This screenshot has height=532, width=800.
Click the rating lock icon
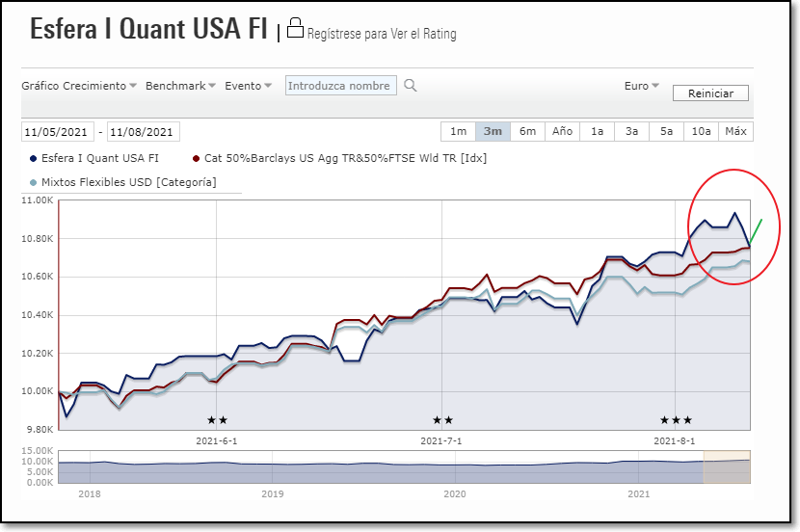coord(295,28)
